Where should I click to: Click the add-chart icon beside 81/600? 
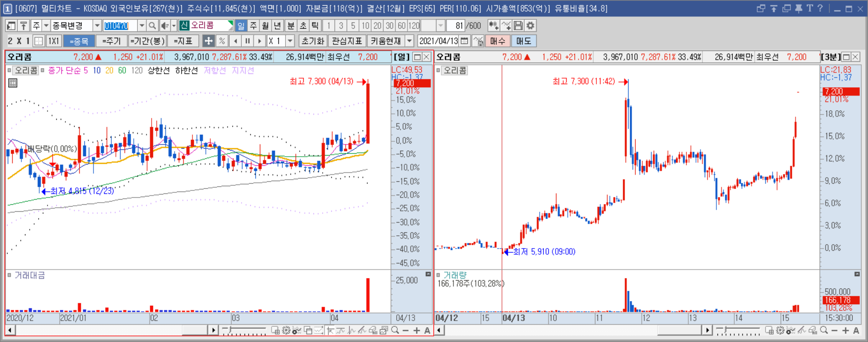[494, 26]
